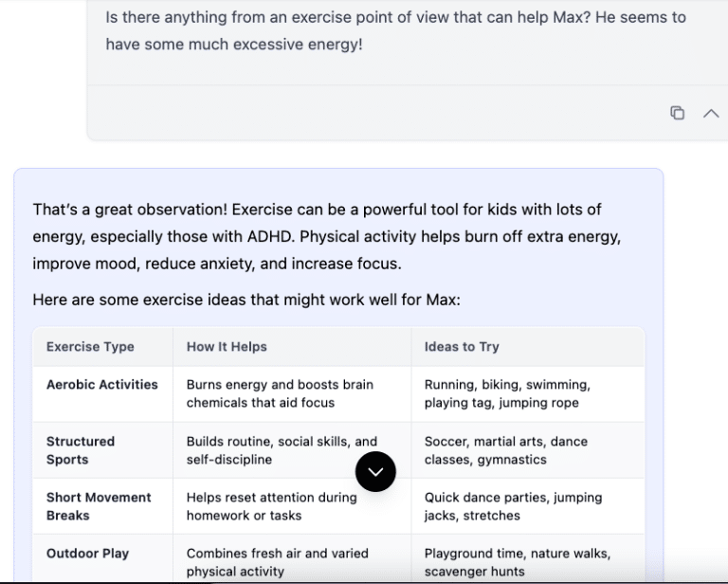Click the "Short Movement Breaks" row label

click(99, 506)
